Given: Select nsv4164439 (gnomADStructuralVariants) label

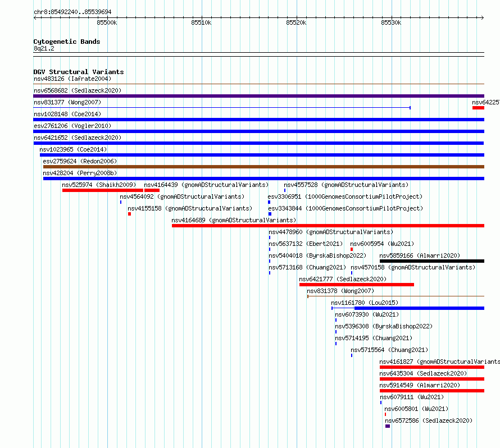Looking at the screenshot, I should point(206,185).
